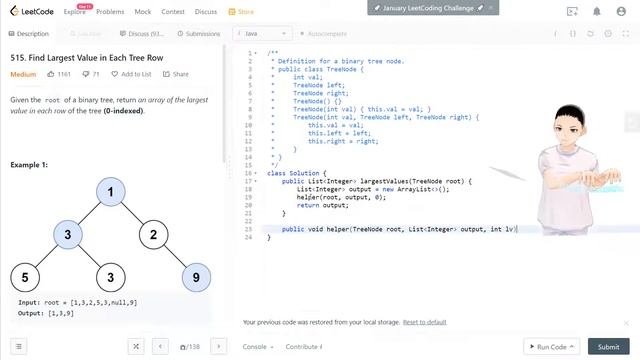Open January LeetCoding Challenge banner
This screenshot has width=640, height=360.
pos(428,8)
